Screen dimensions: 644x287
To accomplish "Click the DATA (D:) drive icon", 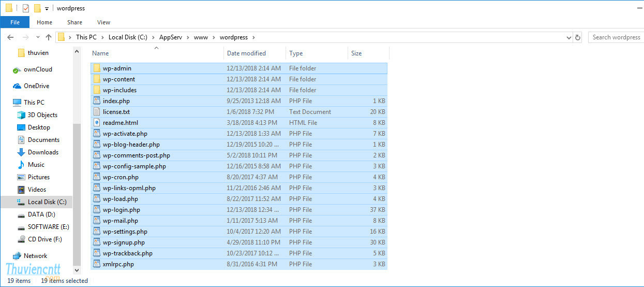I will coord(21,214).
